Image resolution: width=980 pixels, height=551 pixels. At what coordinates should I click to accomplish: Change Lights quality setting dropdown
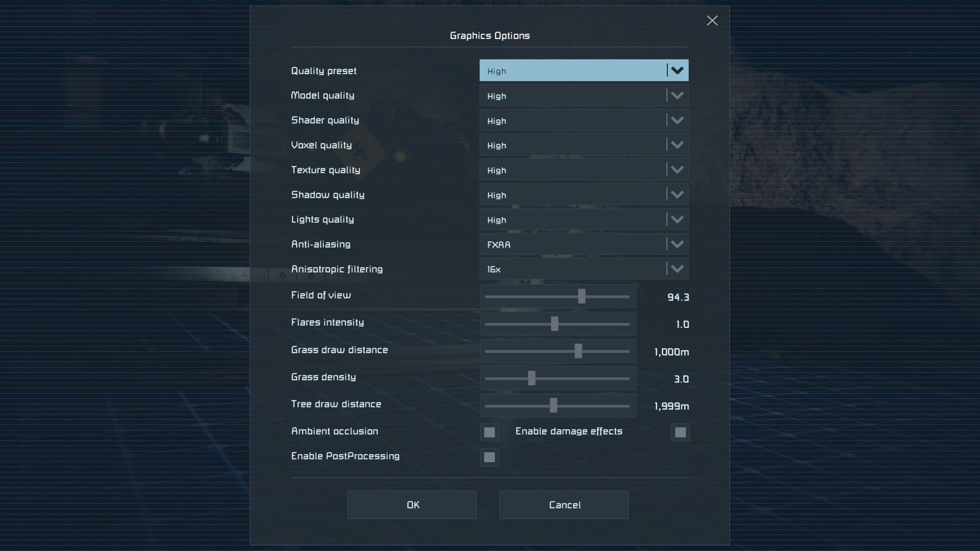point(583,220)
